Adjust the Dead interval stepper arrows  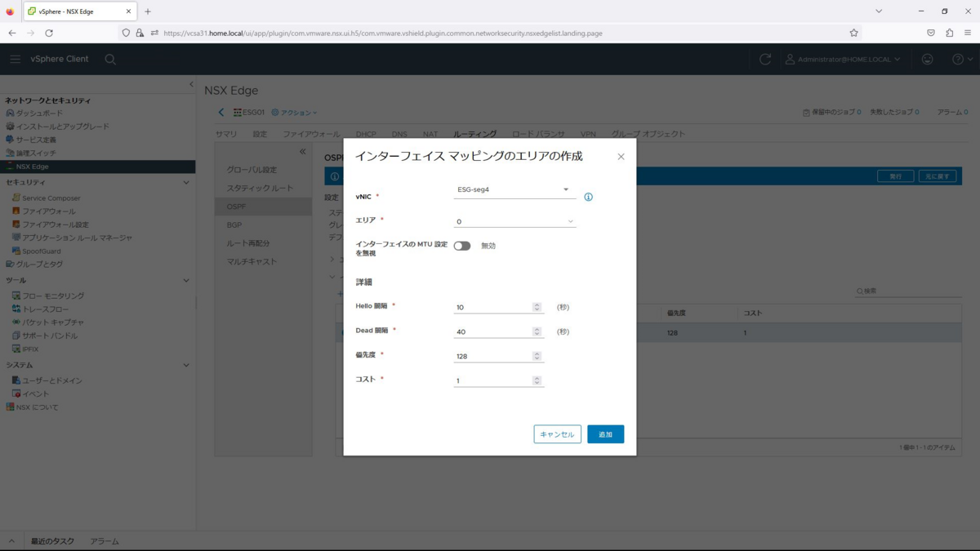pos(537,332)
